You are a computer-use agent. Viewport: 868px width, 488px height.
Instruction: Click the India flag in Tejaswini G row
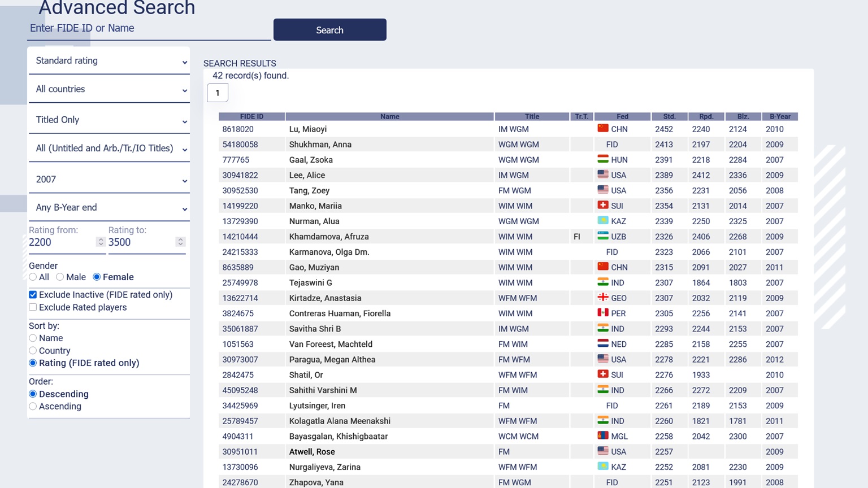[603, 282]
